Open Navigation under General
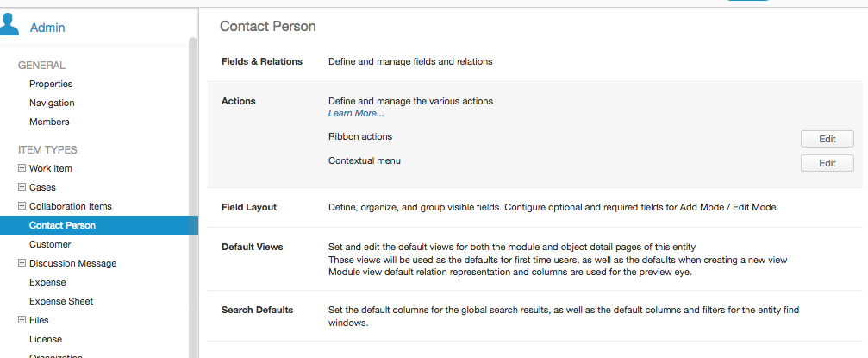Image resolution: width=868 pixels, height=358 pixels. point(52,103)
